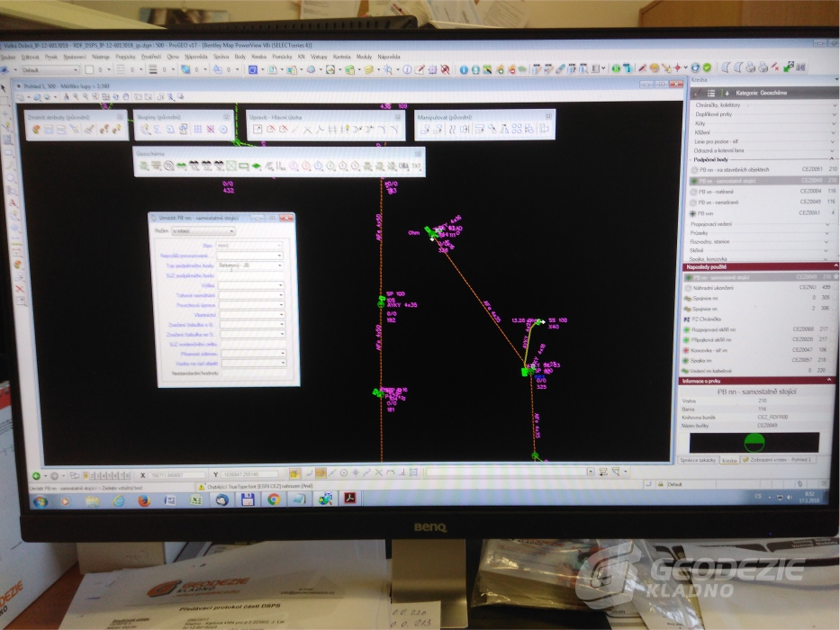Viewport: 840px width, 630px height.
Task: Click the X coordinate input field
Action: [178, 473]
